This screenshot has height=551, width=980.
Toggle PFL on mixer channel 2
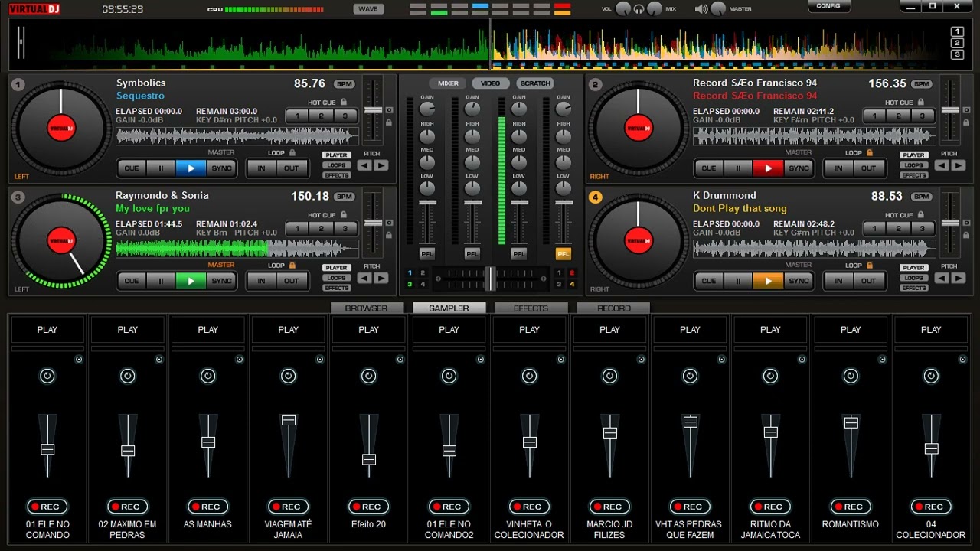[472, 254]
